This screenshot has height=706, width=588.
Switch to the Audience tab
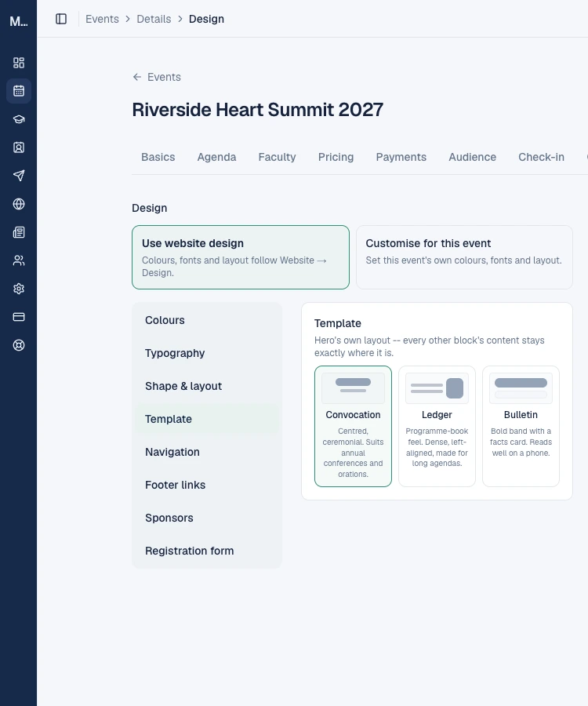coord(473,157)
